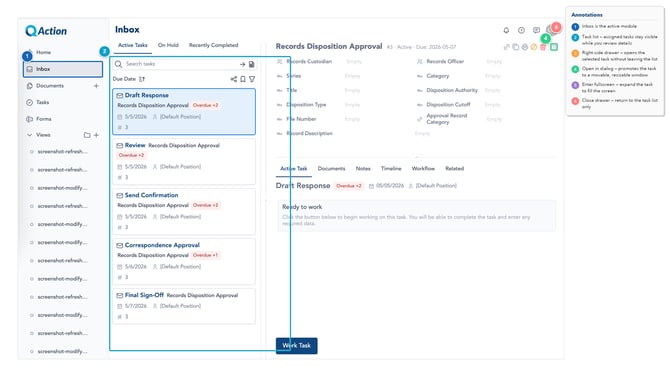Click the new folder icon next to Views
Viewport: 670px width, 377px height.
87,135
